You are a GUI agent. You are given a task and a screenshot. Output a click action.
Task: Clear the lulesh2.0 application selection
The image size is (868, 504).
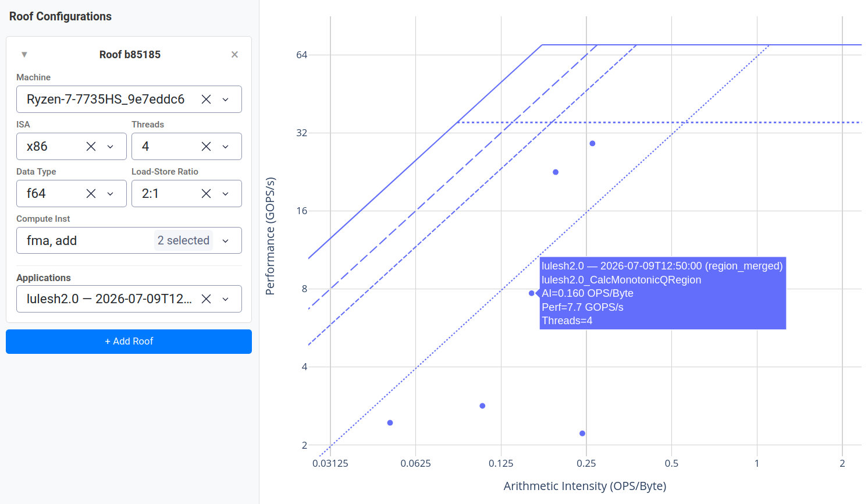pyautogui.click(x=206, y=299)
